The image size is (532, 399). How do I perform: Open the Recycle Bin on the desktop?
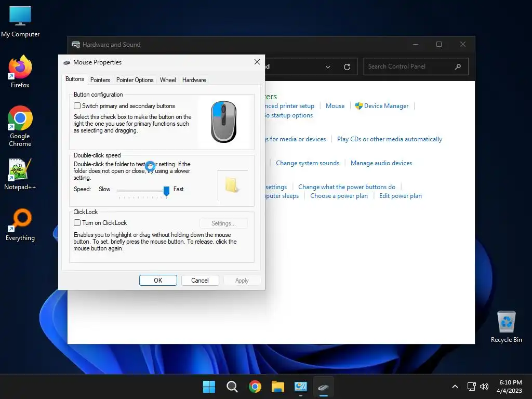(506, 327)
